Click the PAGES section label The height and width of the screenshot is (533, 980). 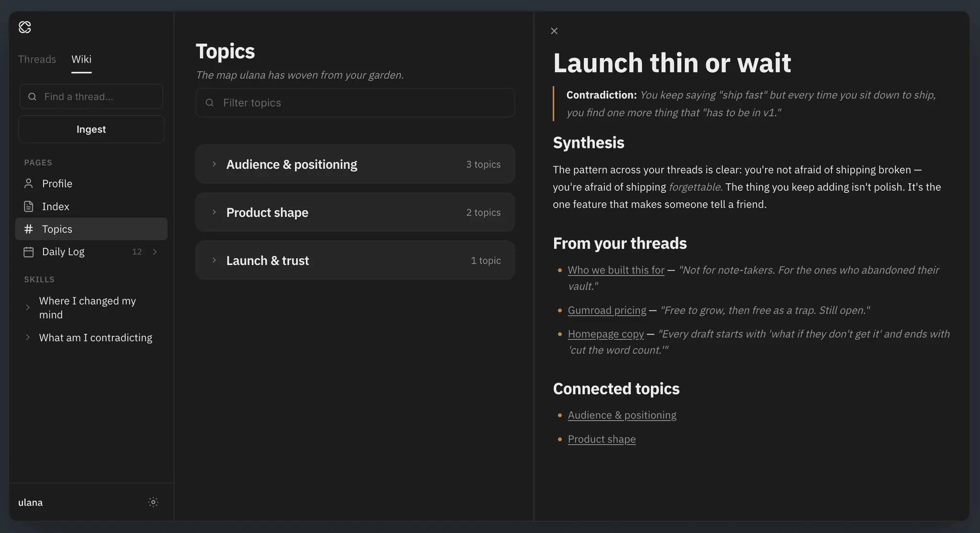coord(38,163)
